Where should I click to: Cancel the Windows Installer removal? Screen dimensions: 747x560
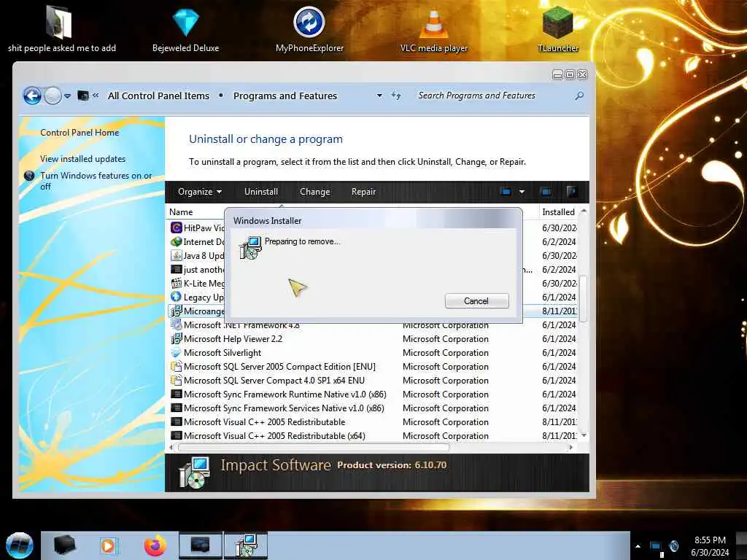[476, 301]
